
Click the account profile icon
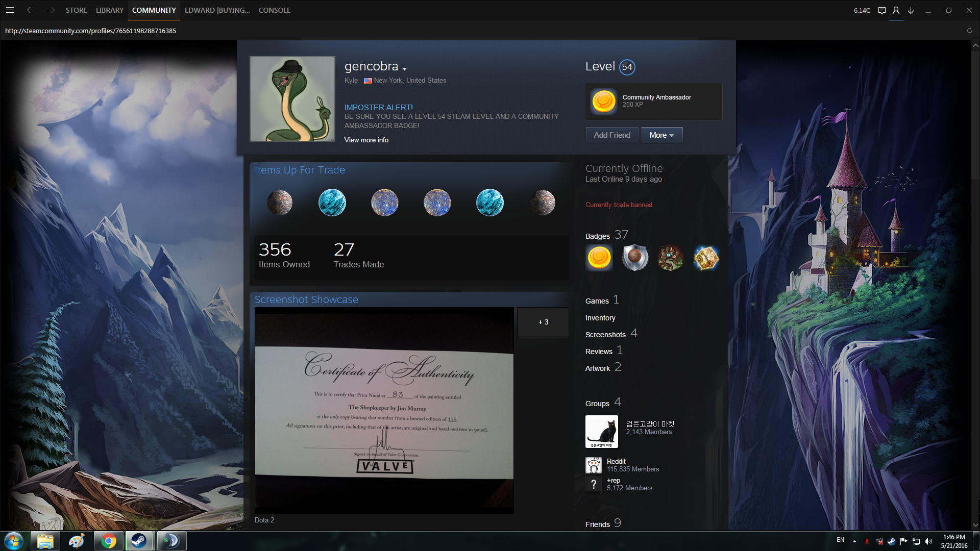(x=896, y=10)
